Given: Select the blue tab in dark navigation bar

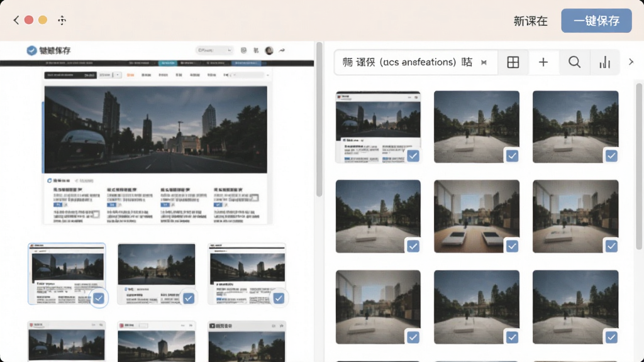Looking at the screenshot, I should click(246, 63).
